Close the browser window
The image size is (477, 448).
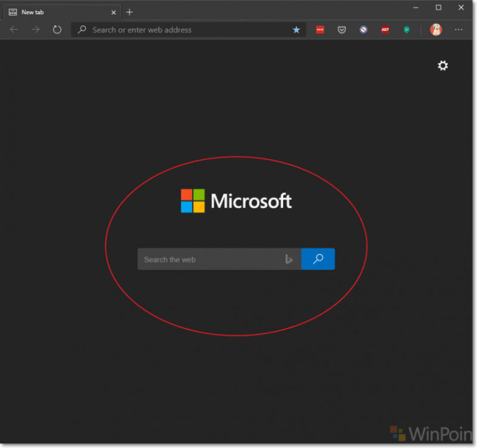(461, 7)
